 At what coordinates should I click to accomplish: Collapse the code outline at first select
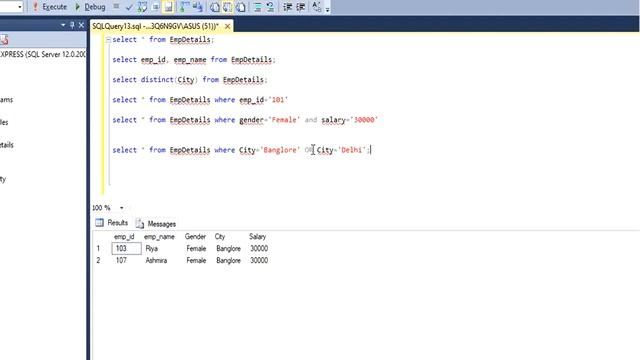pos(108,40)
